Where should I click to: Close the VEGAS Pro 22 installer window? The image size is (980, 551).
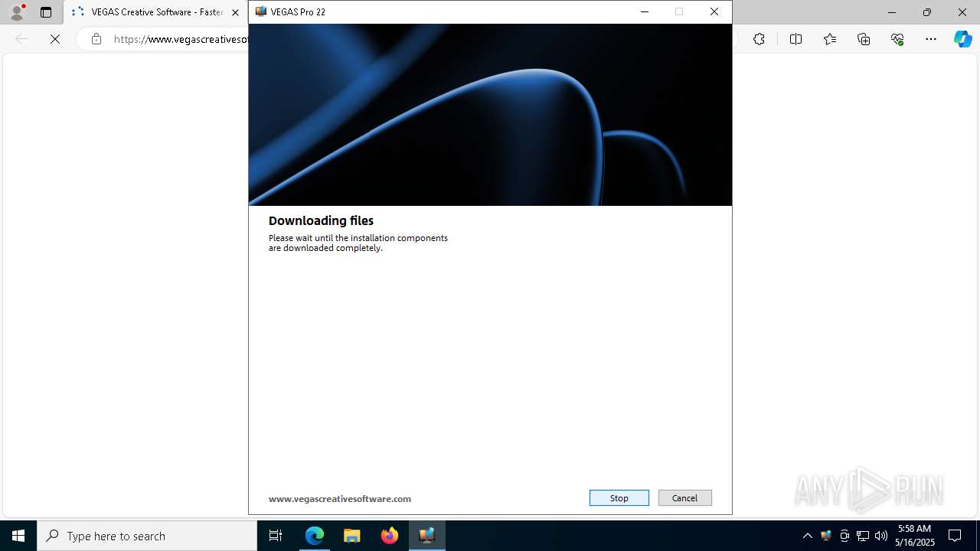click(714, 11)
